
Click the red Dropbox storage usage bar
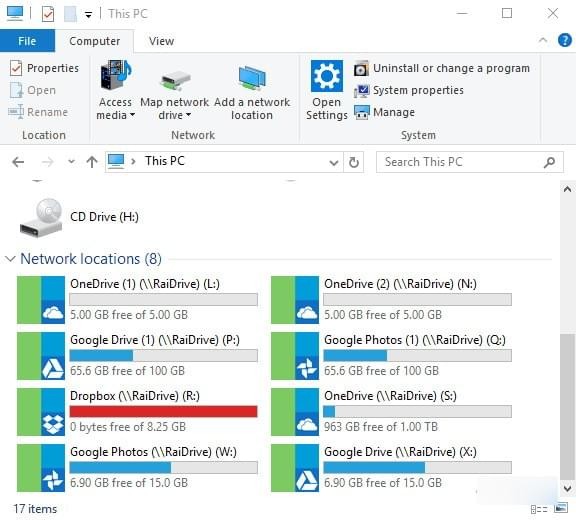(x=163, y=412)
